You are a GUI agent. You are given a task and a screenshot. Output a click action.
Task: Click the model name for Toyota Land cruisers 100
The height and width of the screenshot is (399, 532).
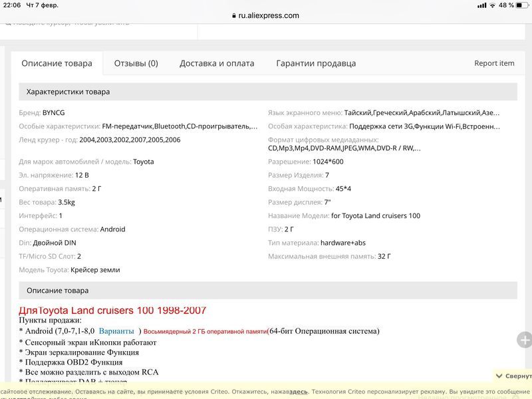pyautogui.click(x=376, y=215)
